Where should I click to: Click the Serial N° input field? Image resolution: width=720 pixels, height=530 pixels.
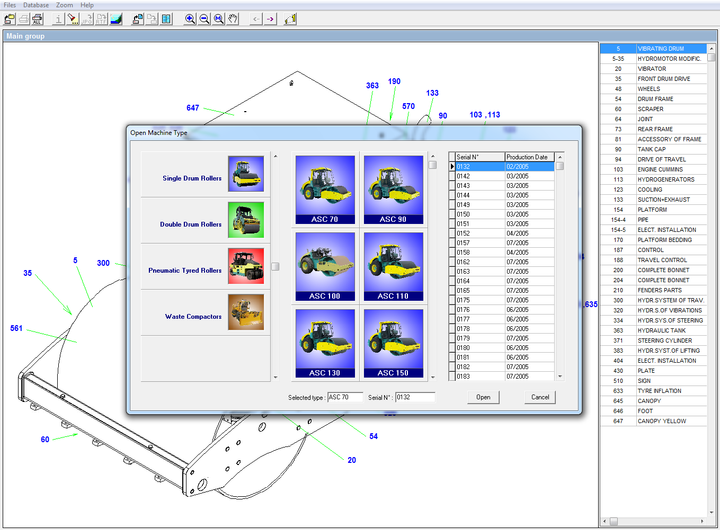click(415, 397)
